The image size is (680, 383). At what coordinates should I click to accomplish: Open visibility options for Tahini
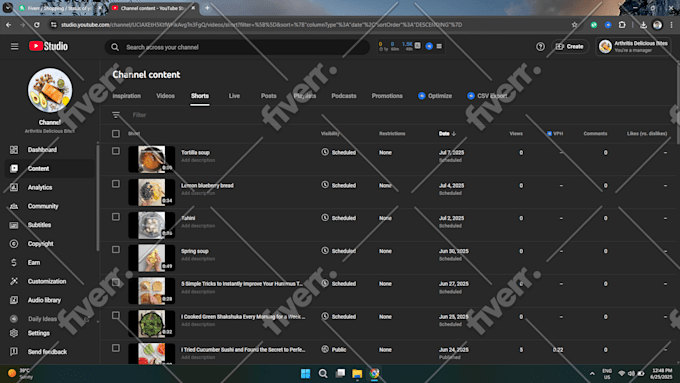pos(339,218)
